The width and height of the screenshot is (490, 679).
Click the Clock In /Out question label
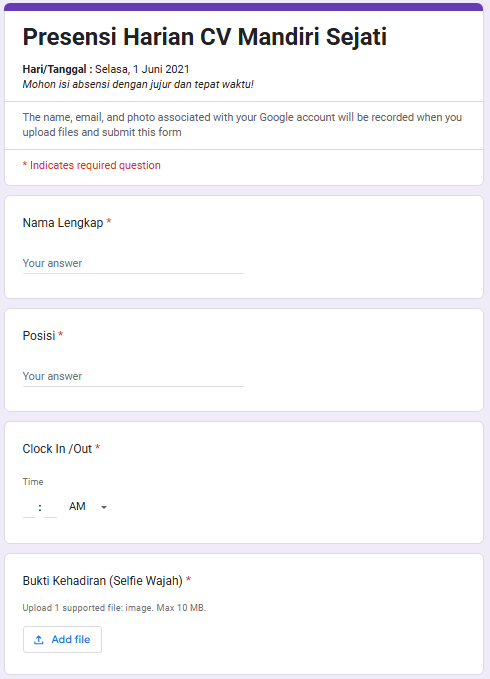(57, 449)
